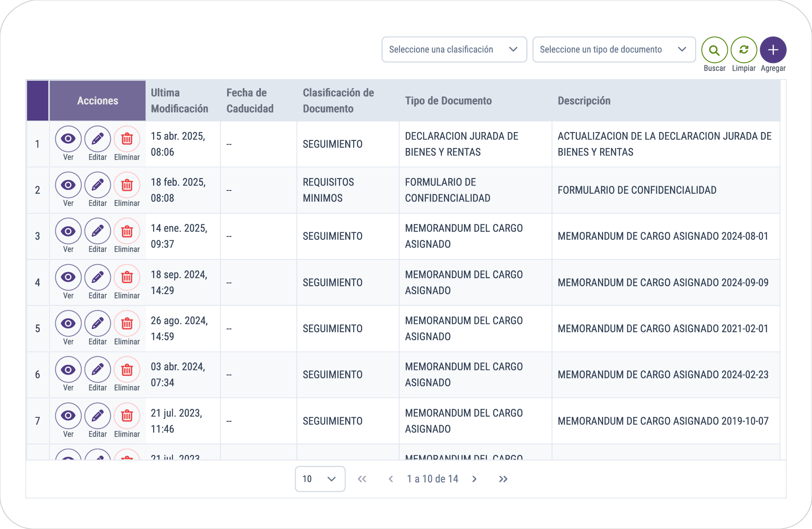The image size is (812, 529).
Task: Click the Agregar plus button
Action: pos(773,50)
